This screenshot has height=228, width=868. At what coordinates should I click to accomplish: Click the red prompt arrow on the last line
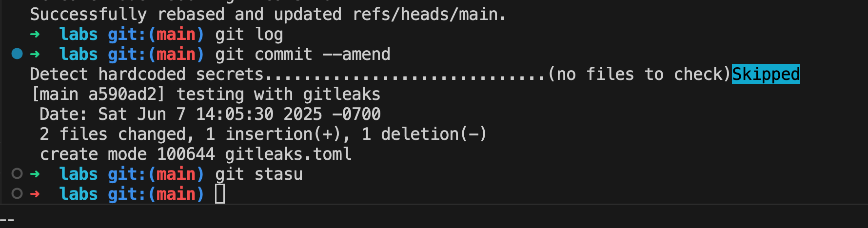click(x=35, y=194)
